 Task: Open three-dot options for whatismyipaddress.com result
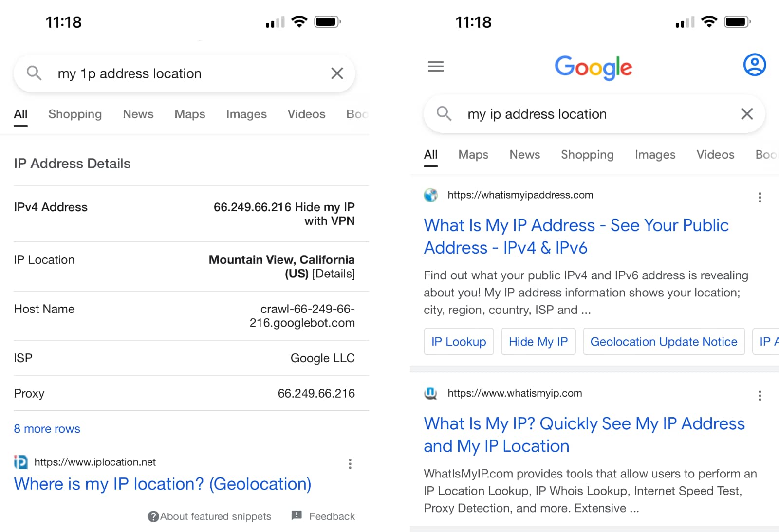tap(760, 197)
